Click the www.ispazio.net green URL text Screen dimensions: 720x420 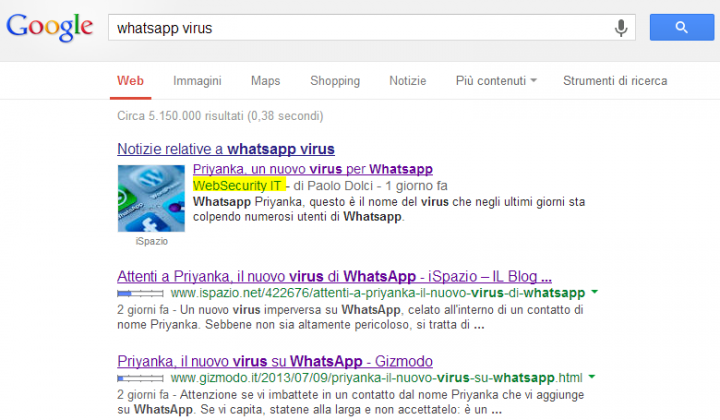point(378,293)
